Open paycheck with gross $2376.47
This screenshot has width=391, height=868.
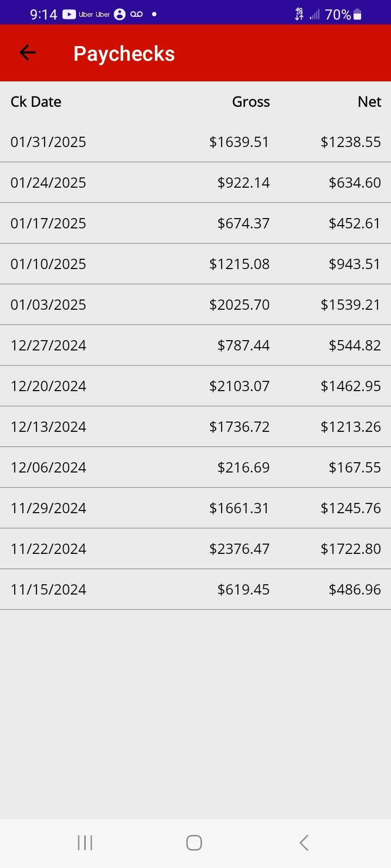click(195, 549)
